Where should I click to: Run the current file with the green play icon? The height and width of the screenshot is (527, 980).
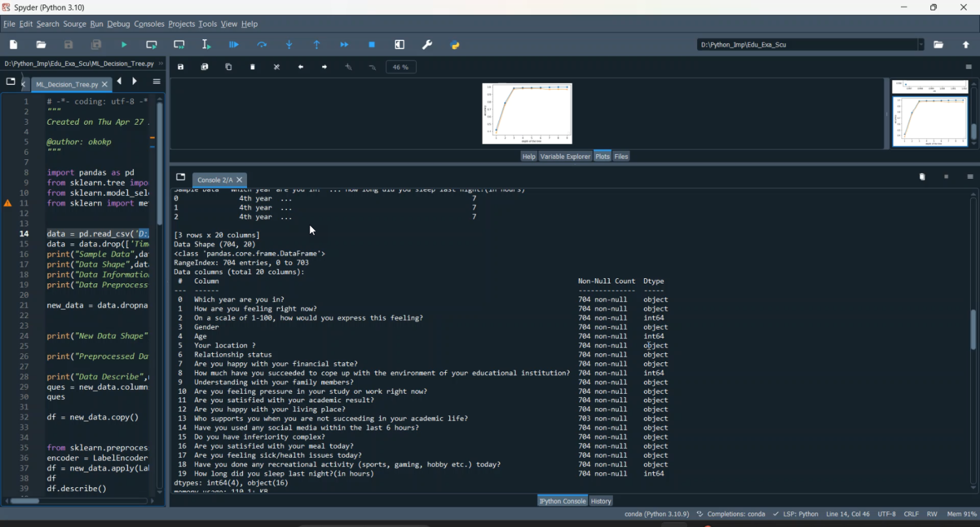[124, 45]
